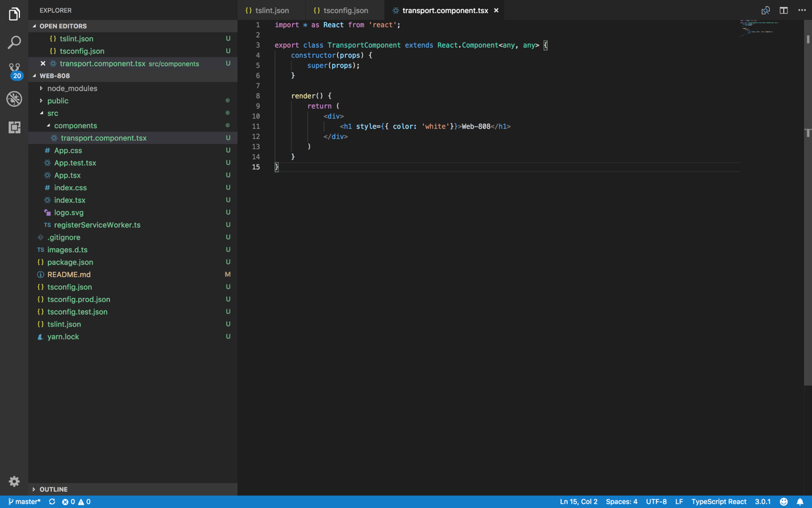Collapse the OPEN EDITORS section
The width and height of the screenshot is (812, 508).
62,26
